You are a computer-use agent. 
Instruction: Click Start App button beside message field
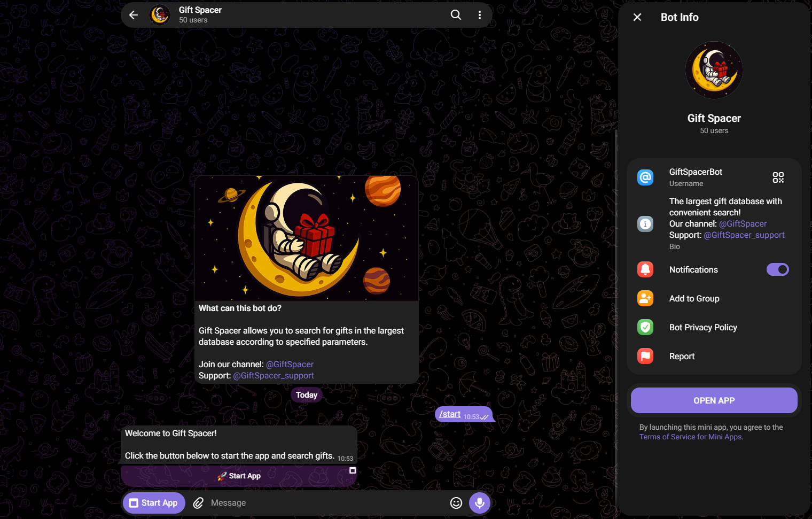click(154, 503)
